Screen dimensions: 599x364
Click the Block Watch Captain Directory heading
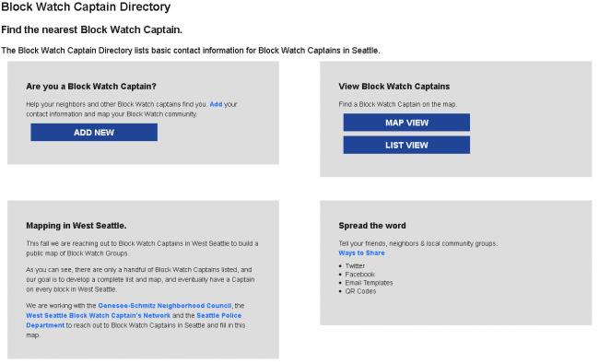86,6
